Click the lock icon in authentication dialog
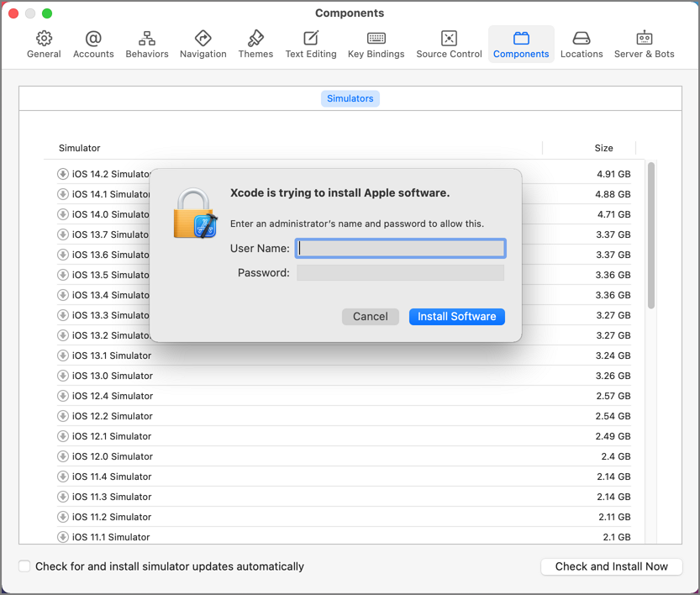 [x=195, y=213]
